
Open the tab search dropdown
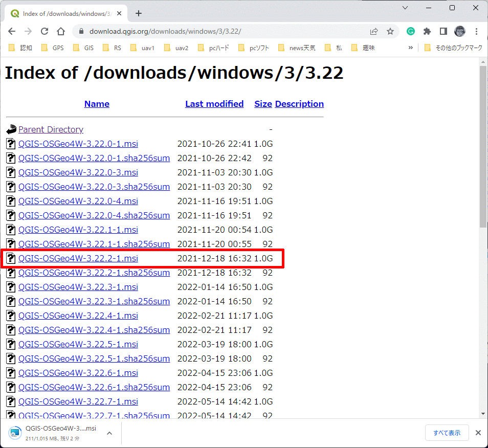(x=405, y=8)
